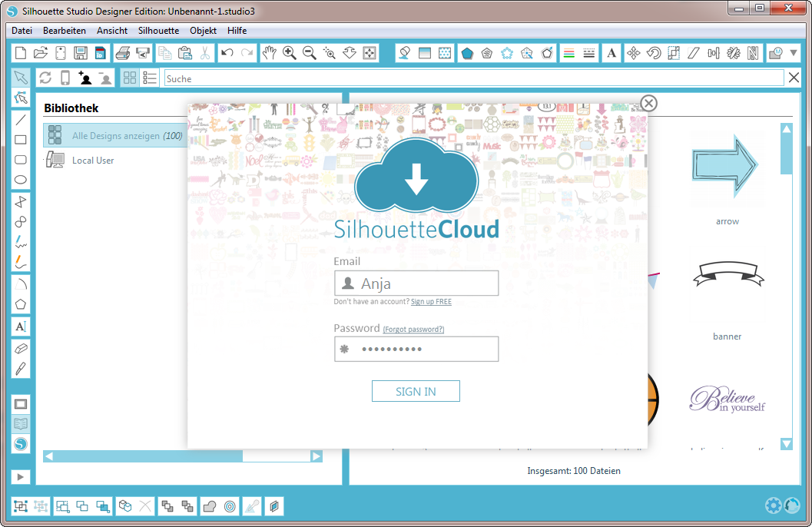
Task: Click the Zoom In magnifier icon
Action: point(290,53)
